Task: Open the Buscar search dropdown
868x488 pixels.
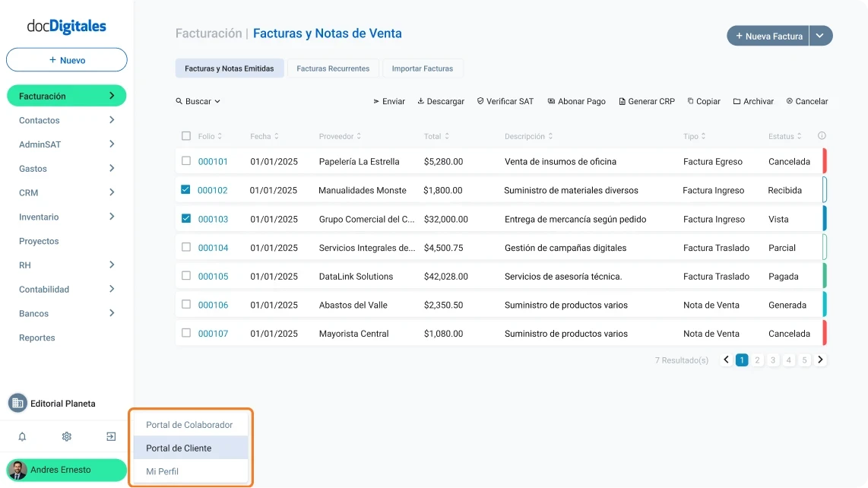Action: pos(198,101)
